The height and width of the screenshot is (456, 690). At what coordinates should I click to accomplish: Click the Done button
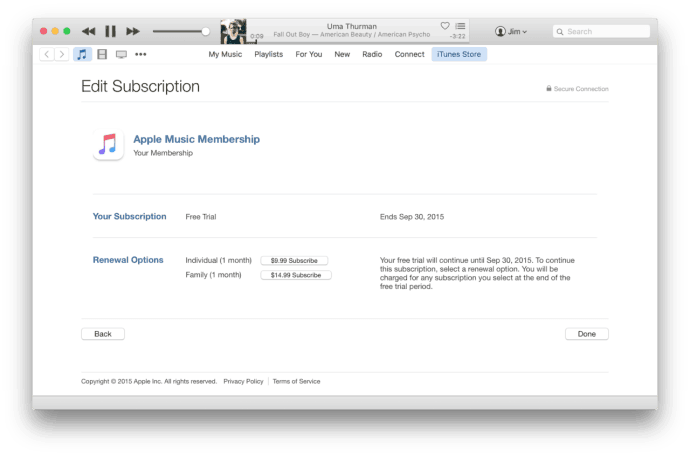[586, 334]
